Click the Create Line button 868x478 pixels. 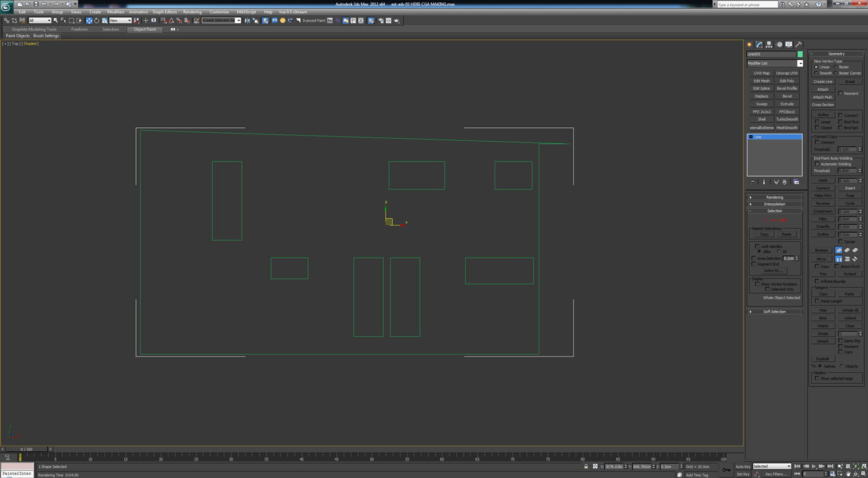click(823, 82)
